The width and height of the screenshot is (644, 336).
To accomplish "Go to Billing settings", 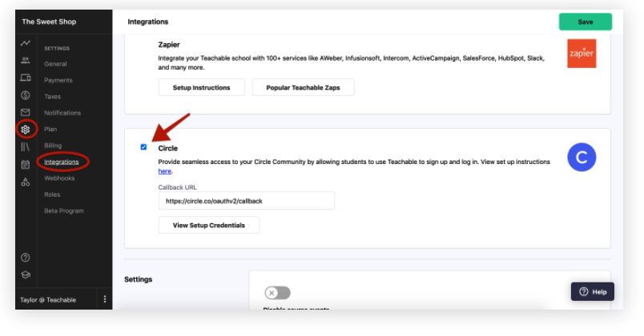I will coord(53,146).
